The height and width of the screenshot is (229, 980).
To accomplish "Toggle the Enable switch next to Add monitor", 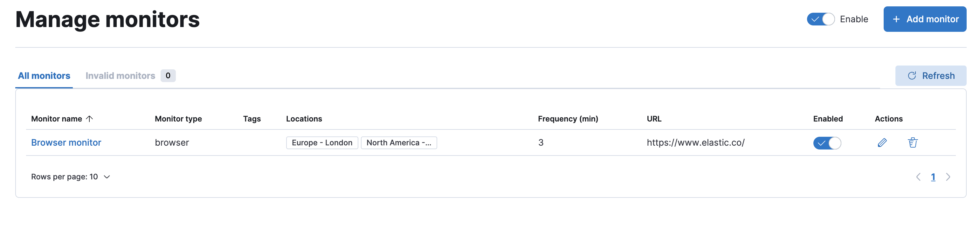I will click(821, 19).
